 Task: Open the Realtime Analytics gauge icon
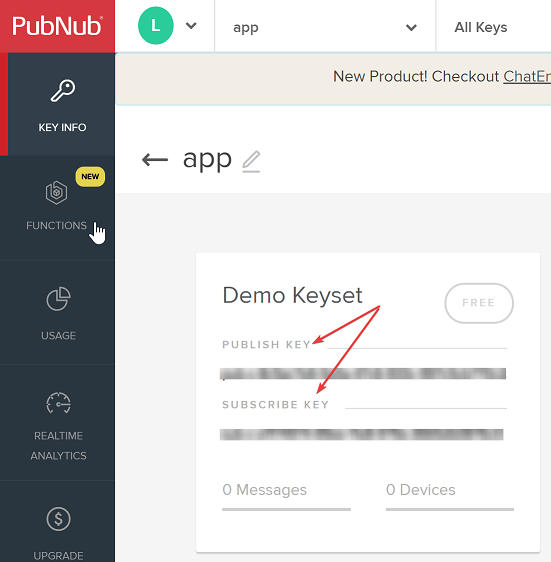(x=58, y=403)
